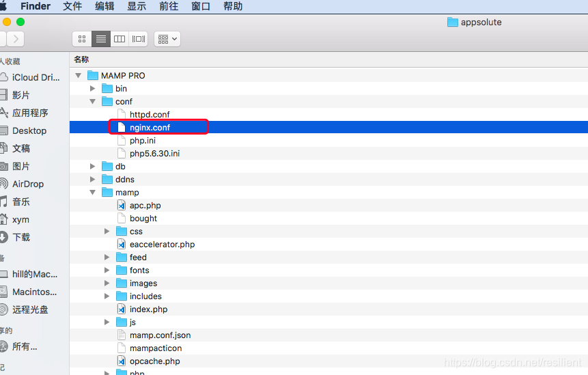Sort by the 名称 column header

pos(81,59)
